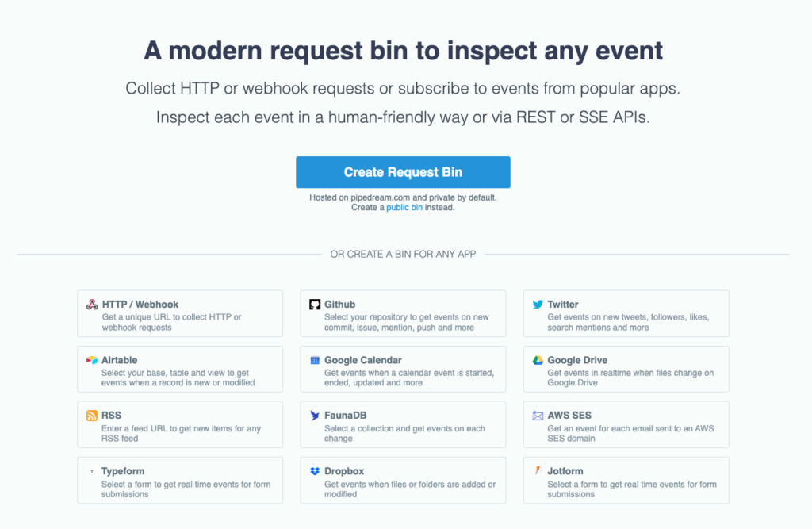Viewport: 812px width, 529px height.
Task: Click 'Collect HTTP or webhook requests' subtitle
Action: (x=403, y=89)
